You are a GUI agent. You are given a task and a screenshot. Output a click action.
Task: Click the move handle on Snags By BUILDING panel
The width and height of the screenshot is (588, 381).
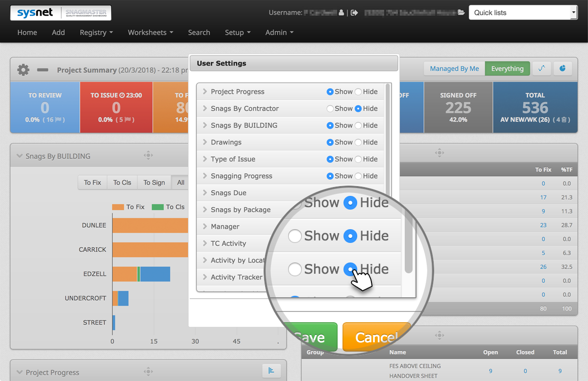(148, 155)
